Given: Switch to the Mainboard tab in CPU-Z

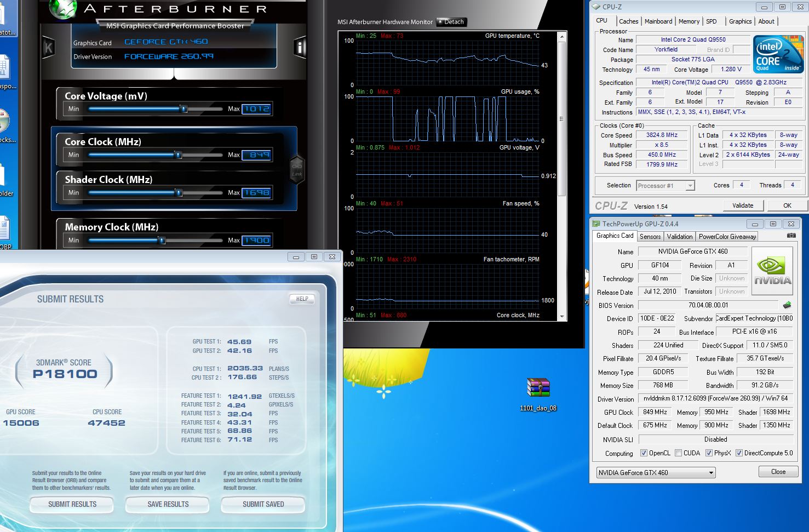Looking at the screenshot, I should click(658, 21).
